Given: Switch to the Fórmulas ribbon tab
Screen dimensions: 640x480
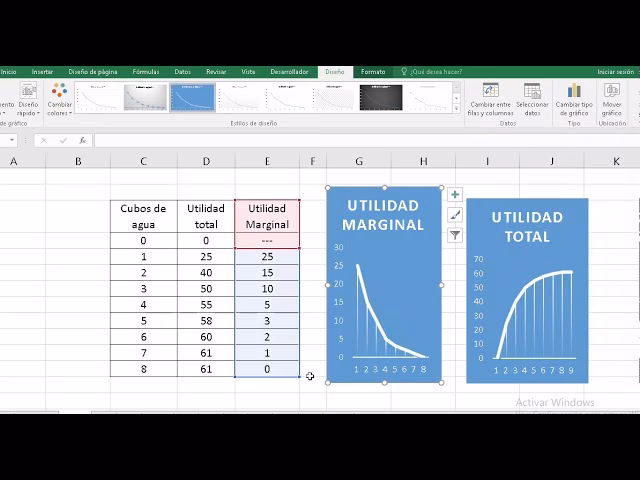Looking at the screenshot, I should 146,72.
